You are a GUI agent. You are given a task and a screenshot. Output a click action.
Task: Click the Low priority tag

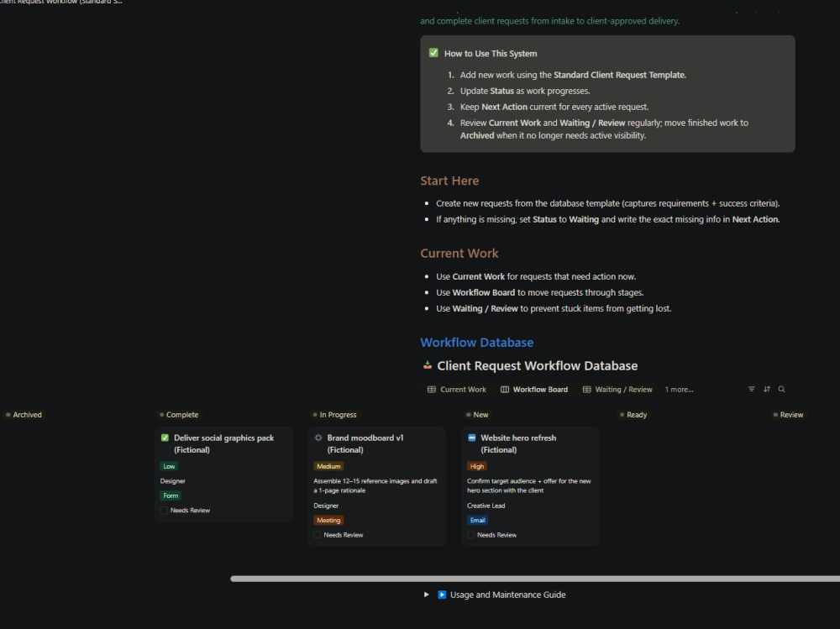[169, 467]
